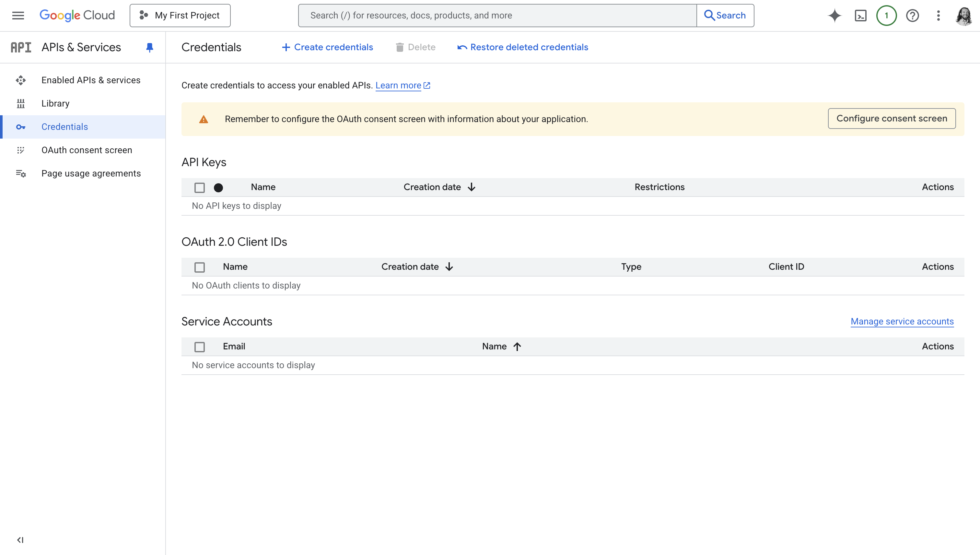Screen dimensions: 980x555
Task: Click the Configure consent screen button
Action: [892, 119]
